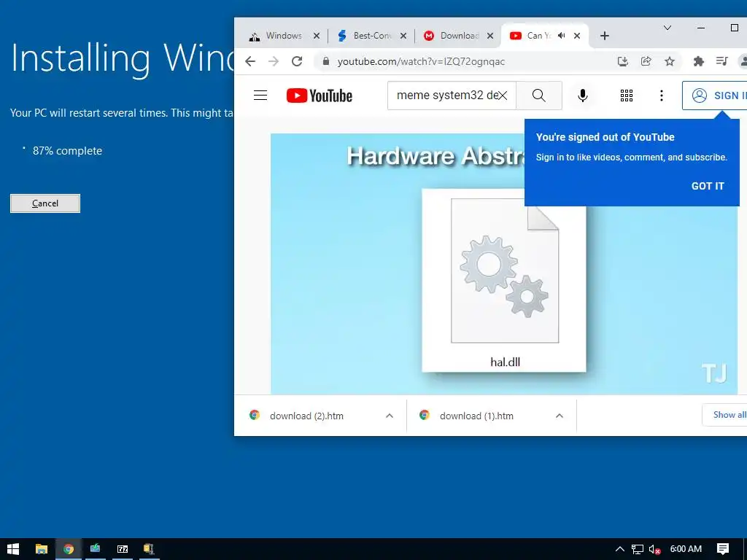Go to YouTube home via logo
The width and height of the screenshot is (747, 560).
320,96
